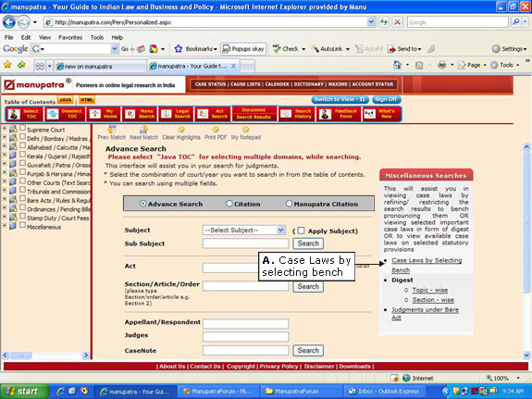Expand the Allahabad / Calcutta tree node
The image size is (532, 399).
[x=5, y=146]
